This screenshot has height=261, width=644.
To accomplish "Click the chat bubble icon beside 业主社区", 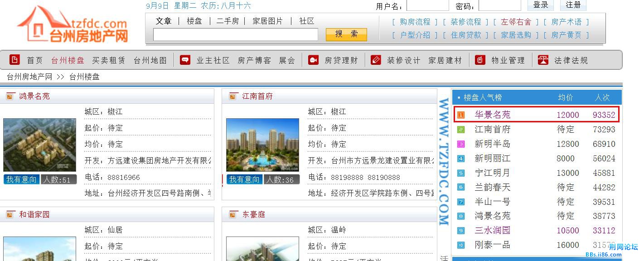I will click(185, 60).
